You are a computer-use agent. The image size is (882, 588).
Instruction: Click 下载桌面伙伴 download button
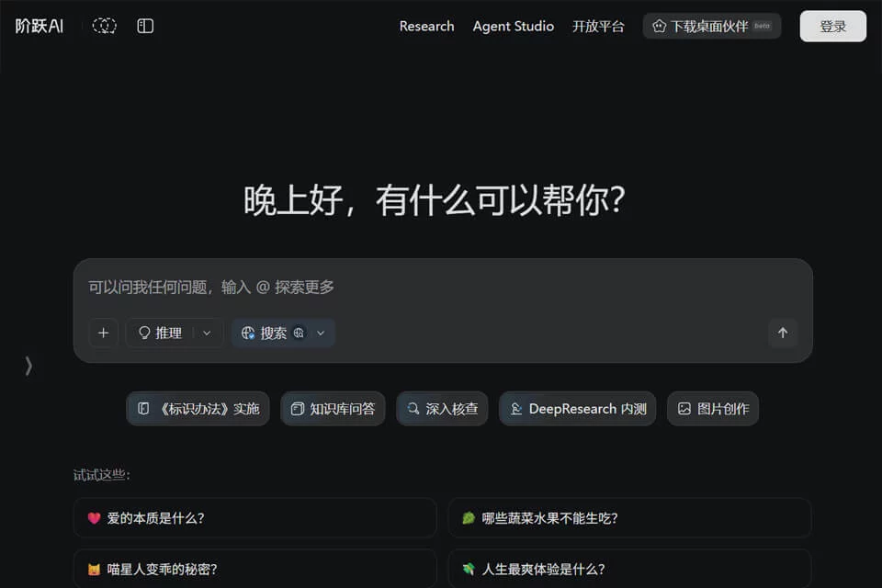711,27
